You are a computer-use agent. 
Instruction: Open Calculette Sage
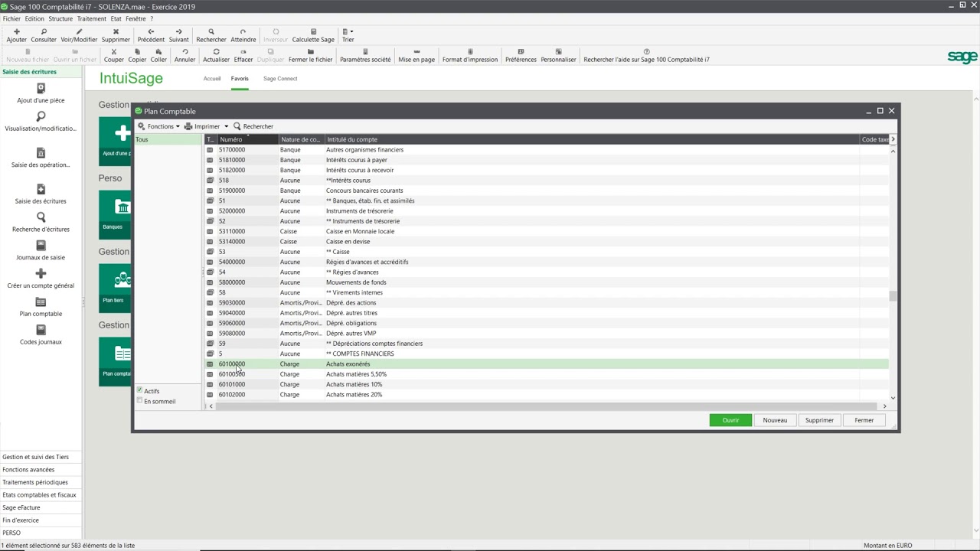point(313,36)
